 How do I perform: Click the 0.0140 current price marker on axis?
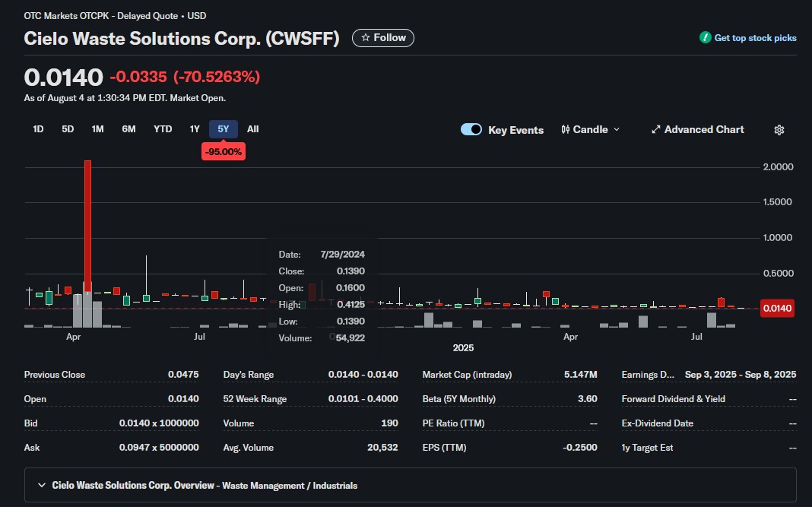click(777, 308)
